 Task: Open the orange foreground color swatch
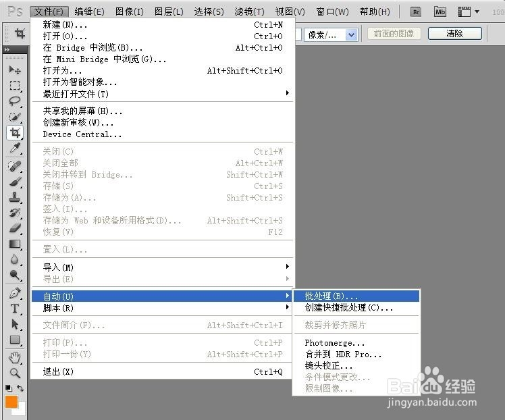(x=11, y=402)
